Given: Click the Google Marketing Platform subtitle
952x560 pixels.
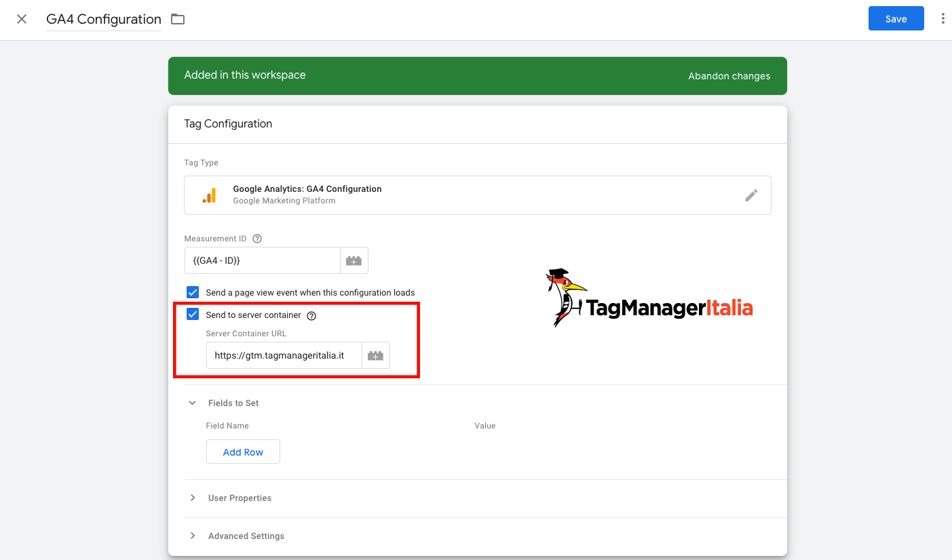Looking at the screenshot, I should click(x=284, y=201).
